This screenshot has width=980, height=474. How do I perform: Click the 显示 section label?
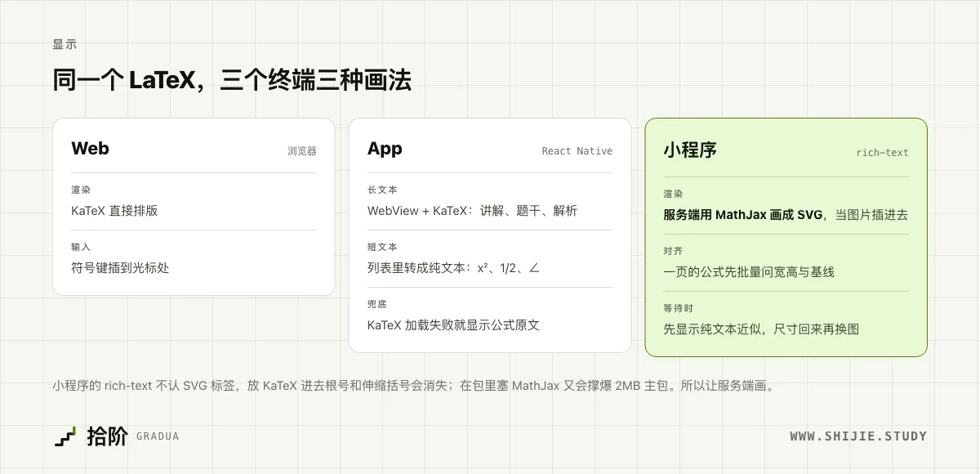pyautogui.click(x=65, y=45)
